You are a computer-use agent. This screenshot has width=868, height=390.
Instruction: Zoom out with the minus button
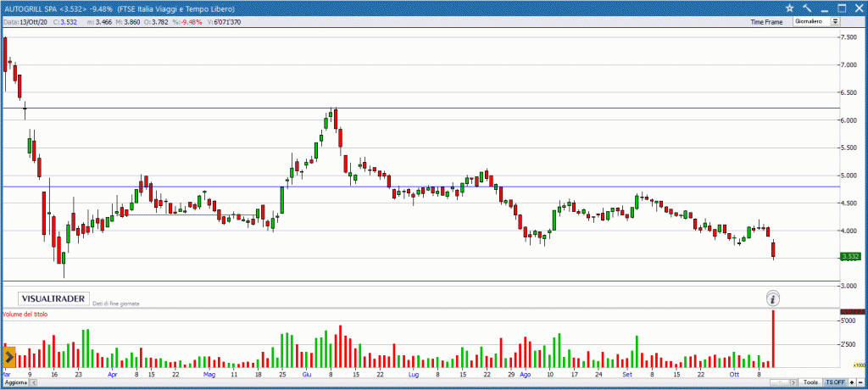click(x=860, y=383)
